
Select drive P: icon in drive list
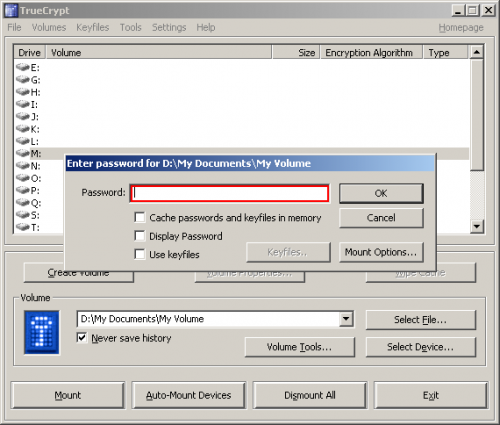(23, 190)
